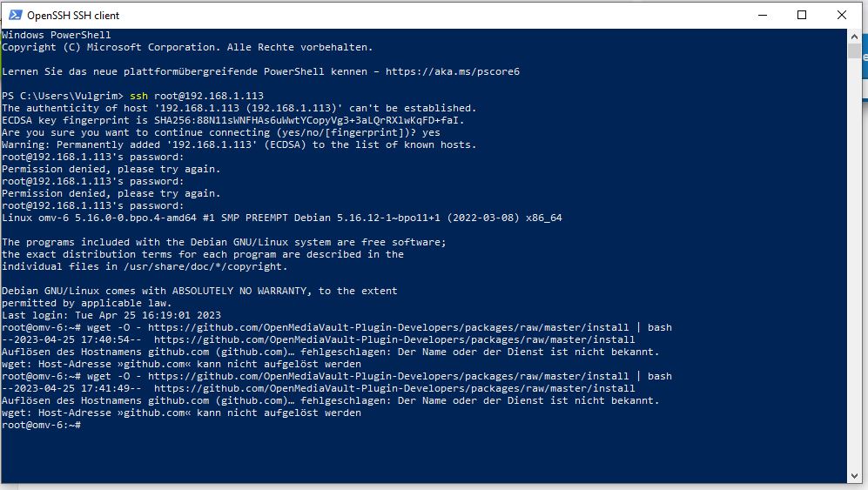Image resolution: width=868 pixels, height=490 pixels.
Task: Click the scrollbar down arrow
Action: coord(854,476)
